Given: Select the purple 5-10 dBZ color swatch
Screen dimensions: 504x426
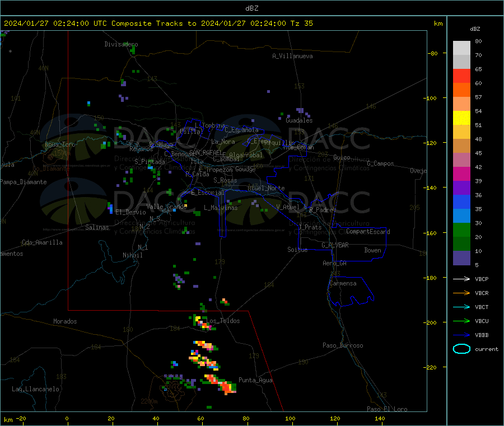Looking at the screenshot, I should pyautogui.click(x=461, y=258).
